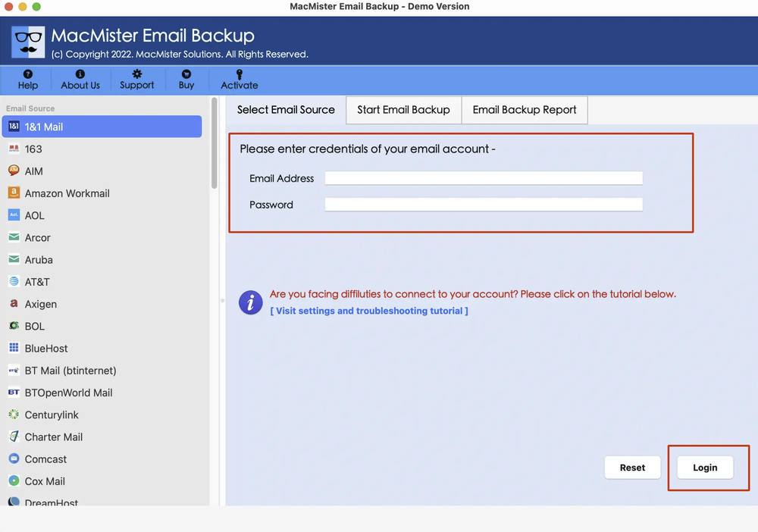Select 163 in source list
Viewport: 758px width, 532px height.
pos(102,149)
